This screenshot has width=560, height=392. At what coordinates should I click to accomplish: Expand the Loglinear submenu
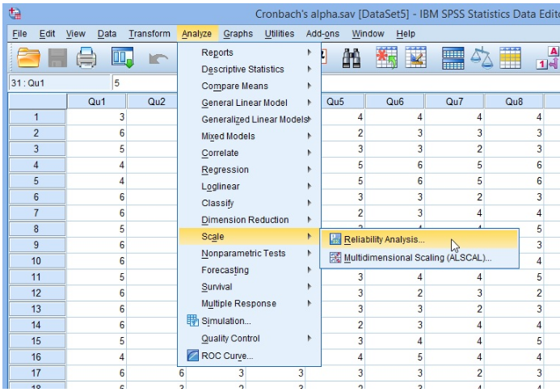(249, 186)
